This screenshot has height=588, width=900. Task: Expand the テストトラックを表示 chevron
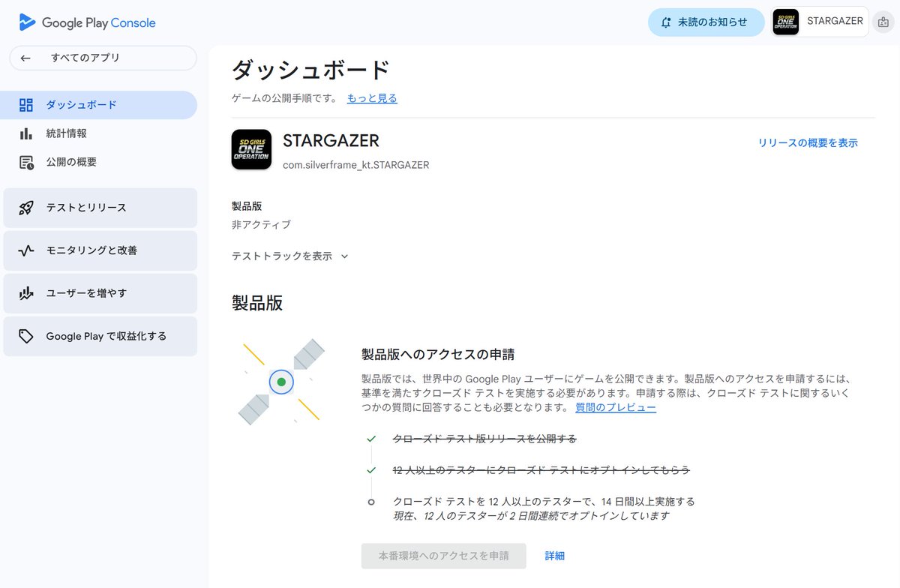point(344,256)
